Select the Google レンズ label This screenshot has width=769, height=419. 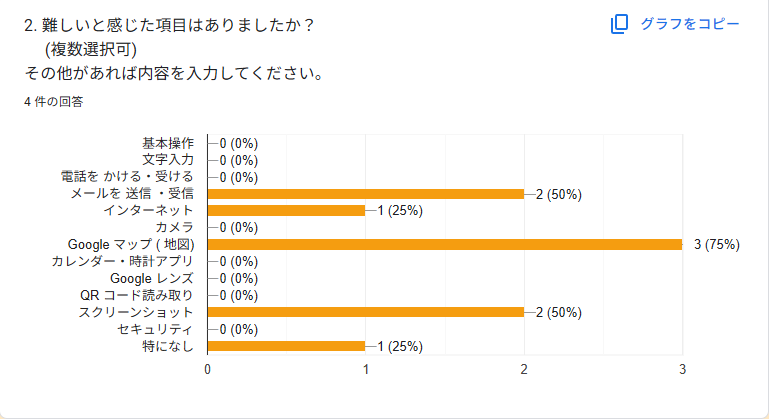[151, 278]
